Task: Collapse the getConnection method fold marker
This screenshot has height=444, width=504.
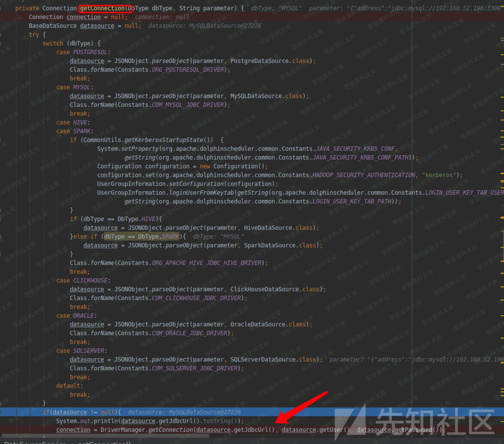Action: (1, 8)
